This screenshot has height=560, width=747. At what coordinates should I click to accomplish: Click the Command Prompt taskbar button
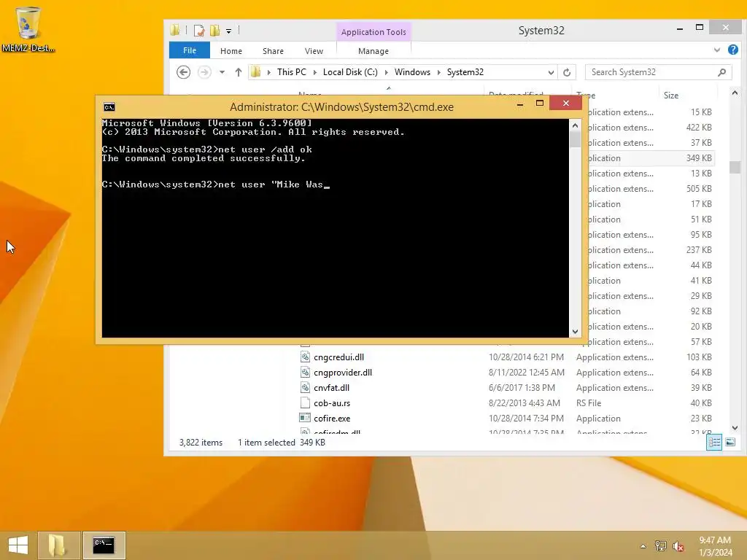point(104,545)
